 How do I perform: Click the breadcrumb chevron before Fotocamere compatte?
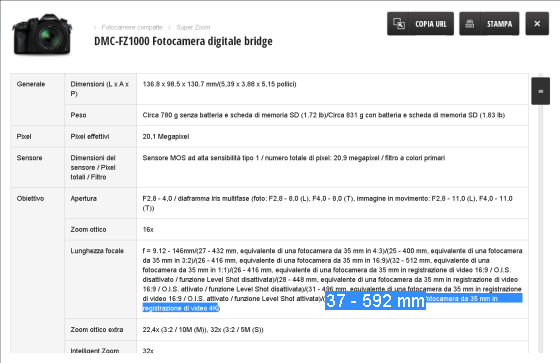[x=95, y=28]
